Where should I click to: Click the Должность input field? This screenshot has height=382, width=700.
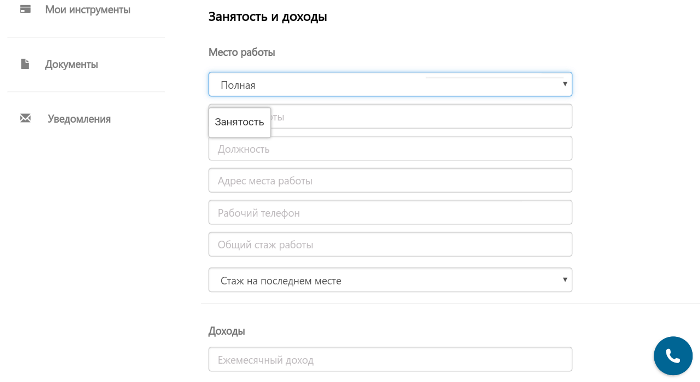coord(390,149)
